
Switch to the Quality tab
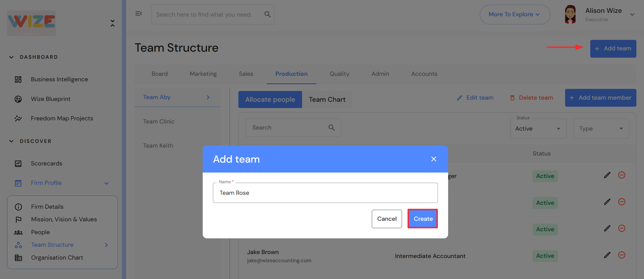point(339,74)
